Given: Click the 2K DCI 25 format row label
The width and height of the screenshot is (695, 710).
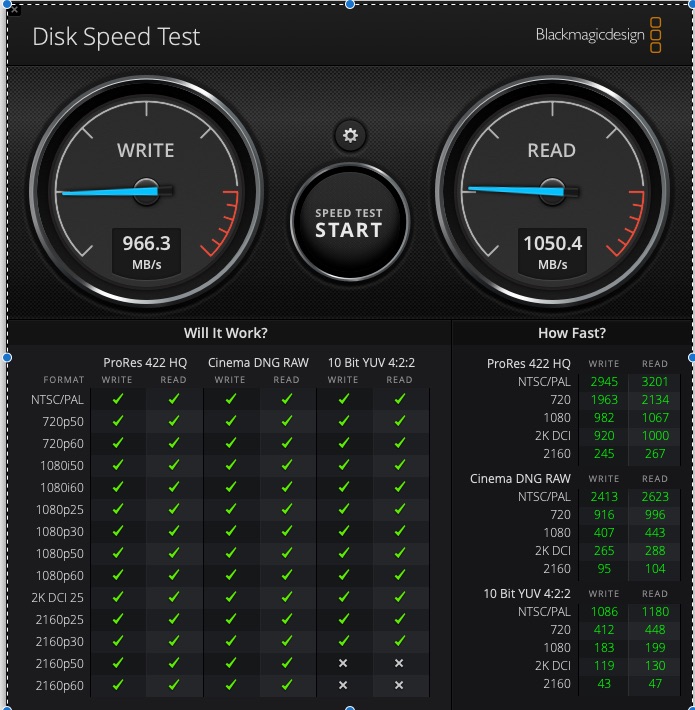Looking at the screenshot, I should 58,598.
